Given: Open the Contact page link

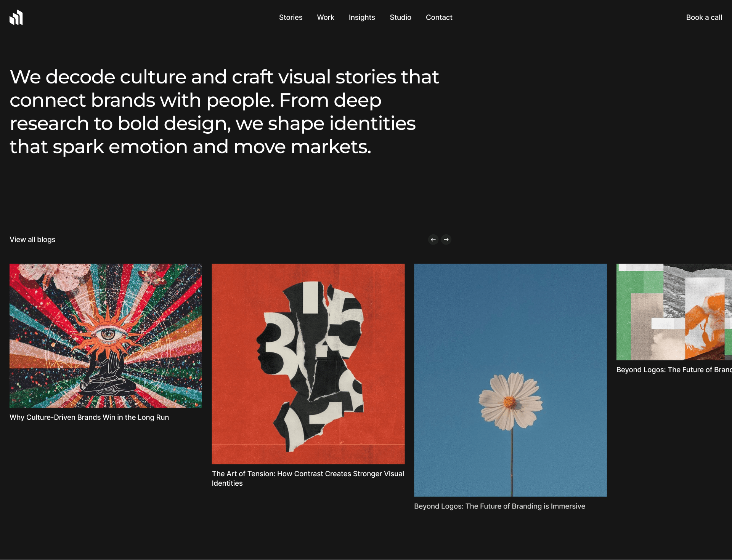Looking at the screenshot, I should coord(439,18).
